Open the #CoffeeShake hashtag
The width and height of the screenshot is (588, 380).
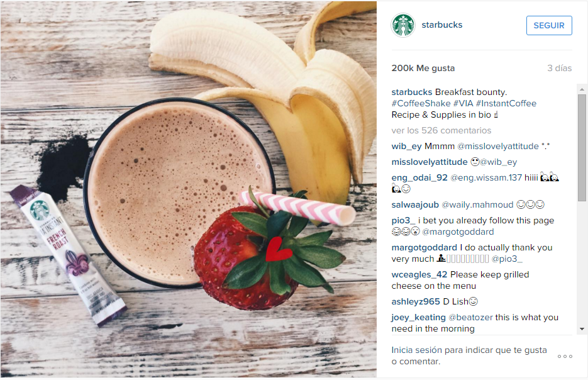click(421, 104)
